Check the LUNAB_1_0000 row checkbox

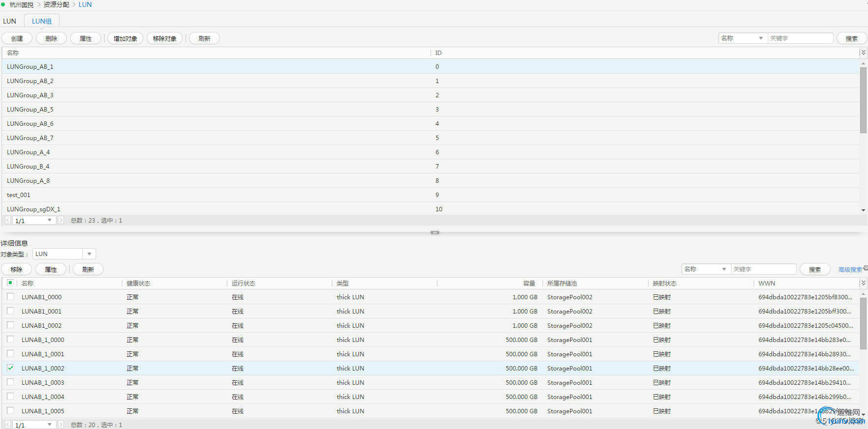point(10,339)
